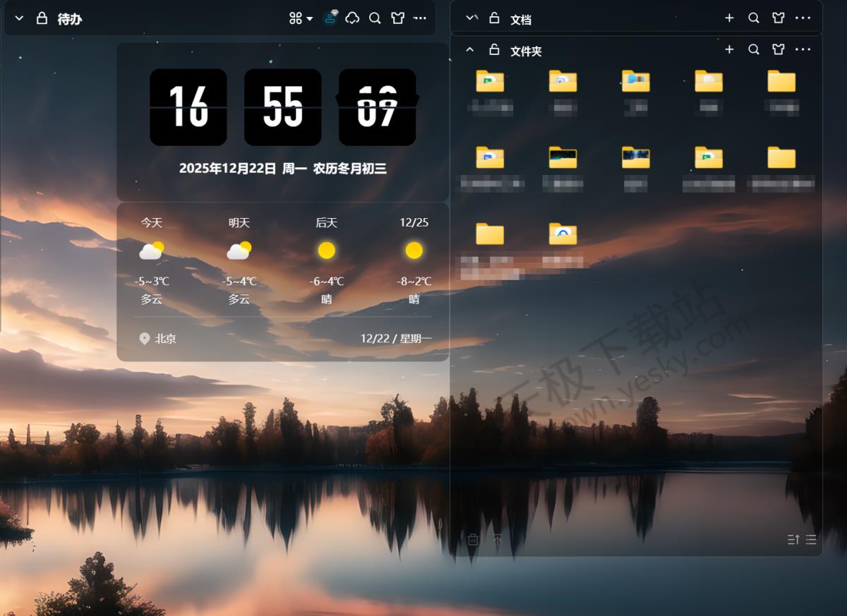Switch 文件夹 panel to list view
Viewport: 847px width, 616px height.
(x=811, y=540)
